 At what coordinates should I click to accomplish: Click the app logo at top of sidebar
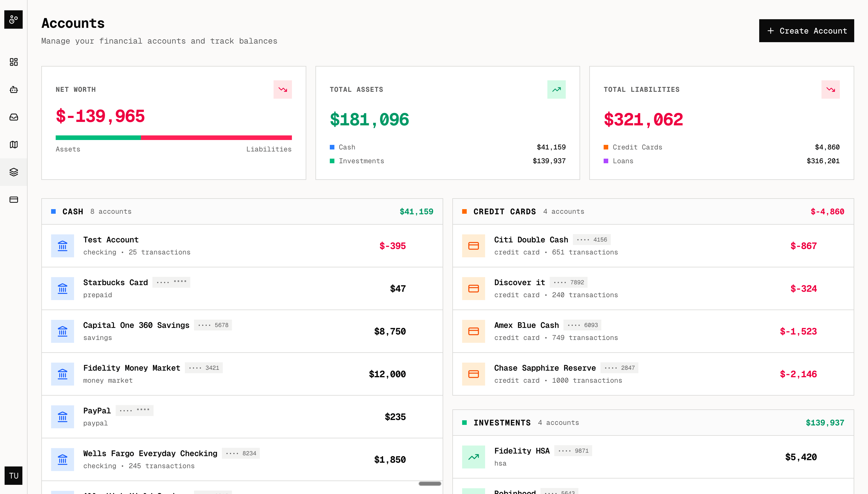13,19
